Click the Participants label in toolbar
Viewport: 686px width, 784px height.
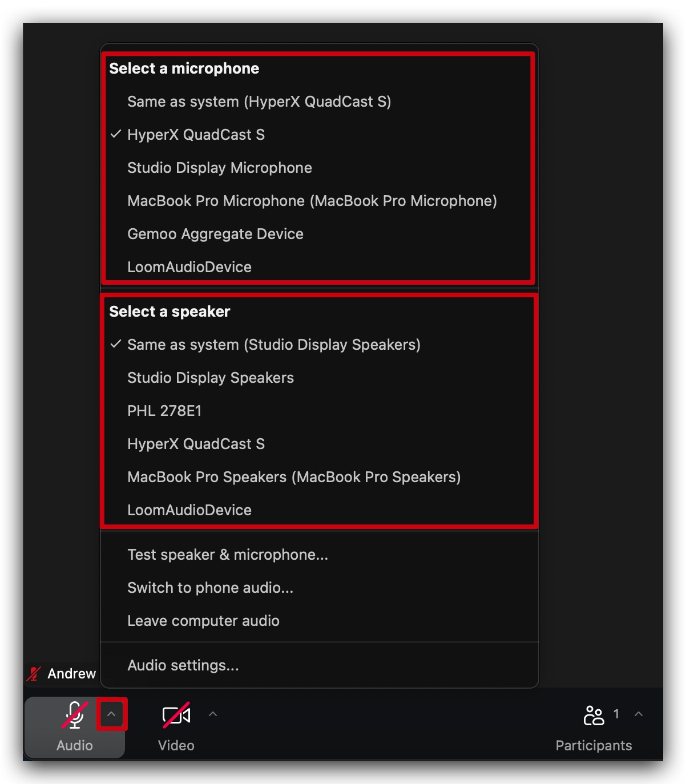[x=594, y=745]
